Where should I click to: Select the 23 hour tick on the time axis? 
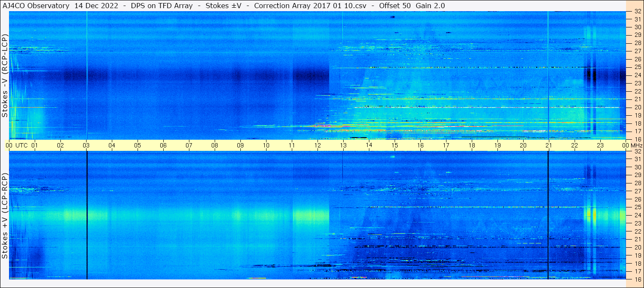[600, 145]
